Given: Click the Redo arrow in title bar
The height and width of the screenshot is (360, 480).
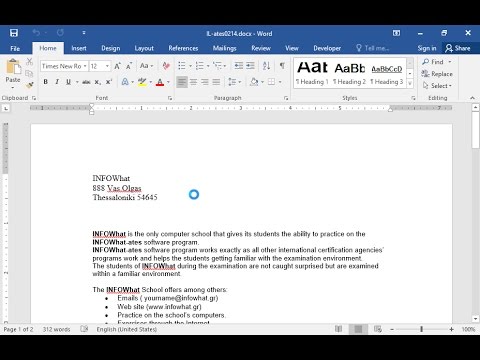Looking at the screenshot, I should coord(60,33).
